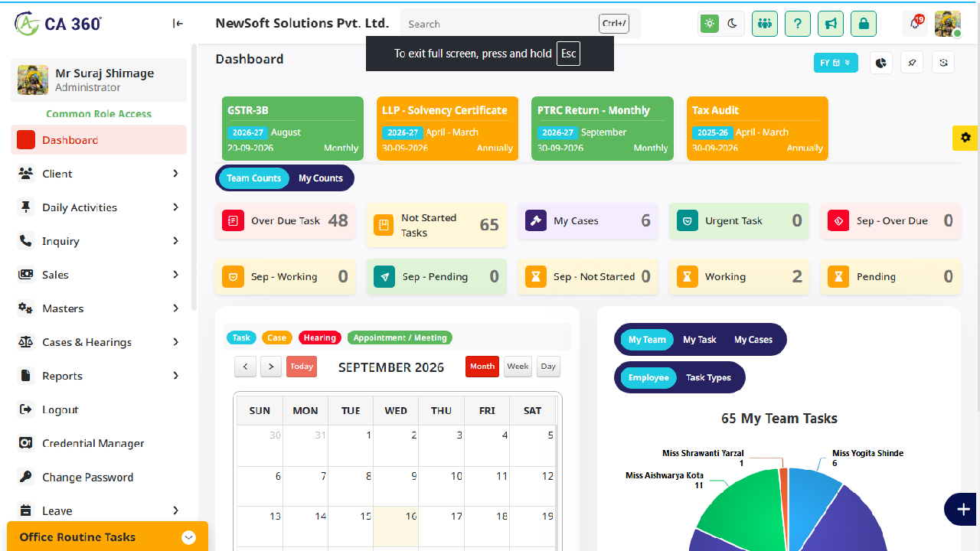Click the floating plus add button

coord(962,510)
